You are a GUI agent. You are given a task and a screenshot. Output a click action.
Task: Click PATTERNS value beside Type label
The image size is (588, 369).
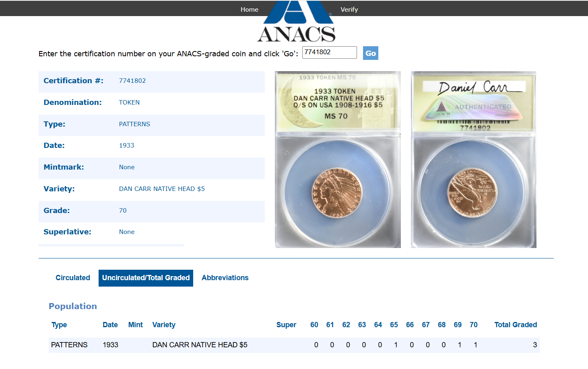(x=134, y=124)
